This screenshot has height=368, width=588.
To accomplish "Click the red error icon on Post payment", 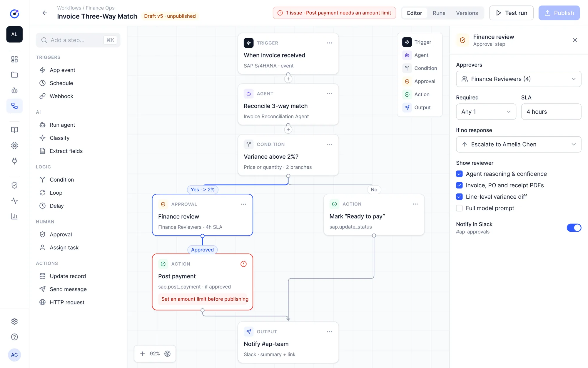I will coord(243,264).
